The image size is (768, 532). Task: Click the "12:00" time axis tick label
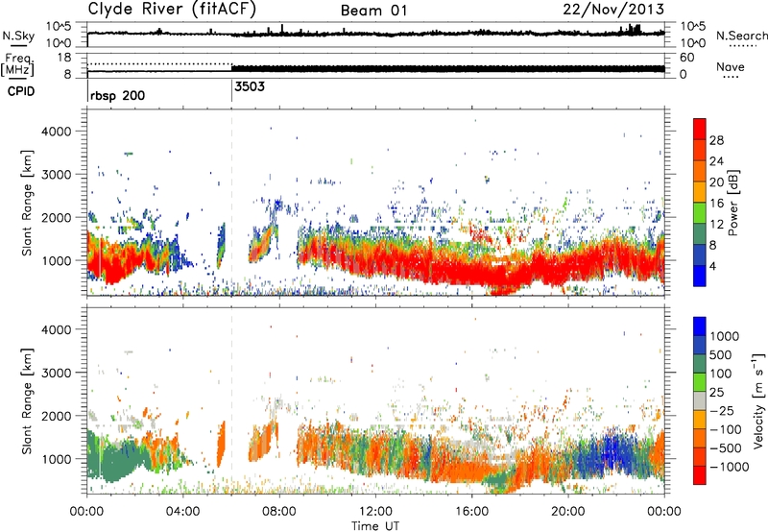(375, 512)
